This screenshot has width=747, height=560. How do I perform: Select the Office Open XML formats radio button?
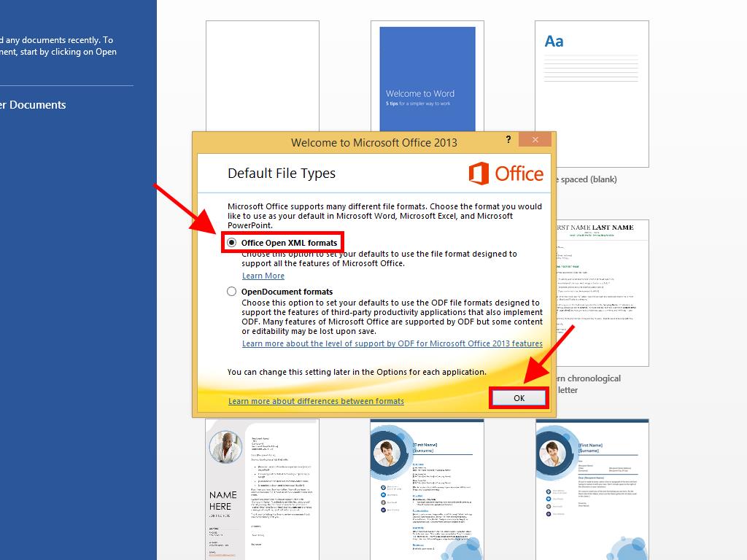pyautogui.click(x=232, y=243)
